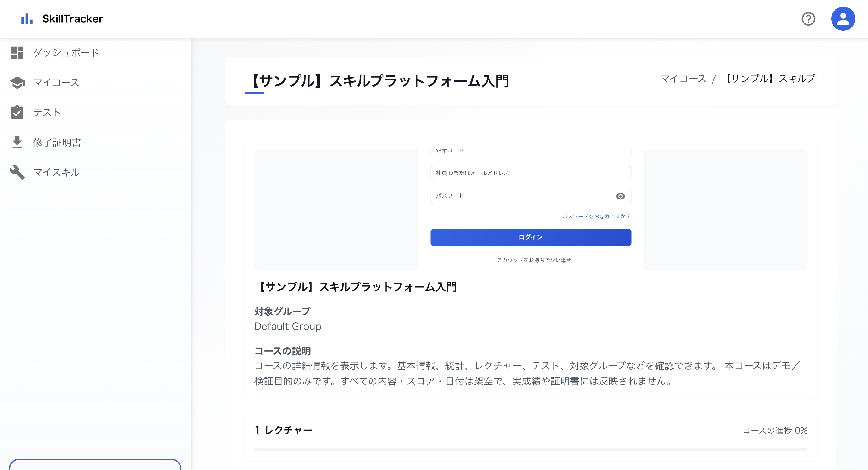Open the パスワードをお忘れですか？ link
The image size is (868, 470).
[x=596, y=216]
